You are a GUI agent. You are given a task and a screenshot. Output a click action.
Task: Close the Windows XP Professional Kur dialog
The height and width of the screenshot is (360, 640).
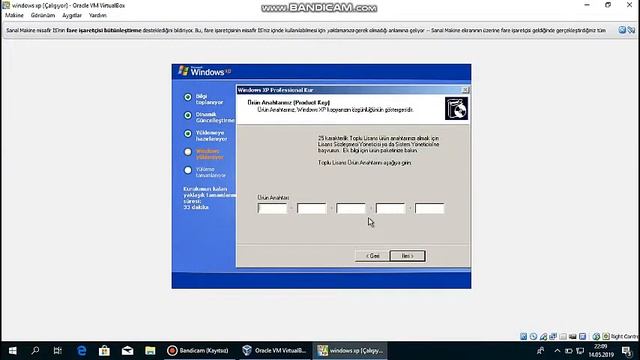(x=465, y=90)
